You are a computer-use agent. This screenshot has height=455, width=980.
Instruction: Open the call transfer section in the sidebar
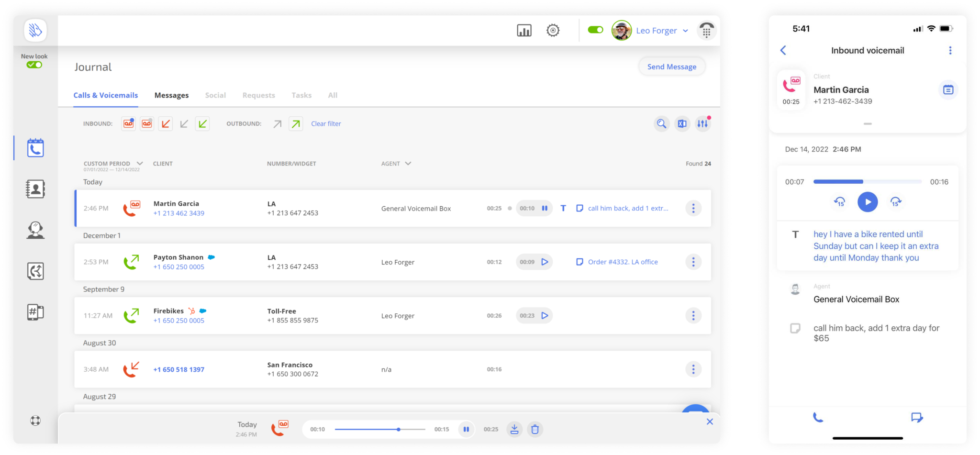pyautogui.click(x=35, y=271)
